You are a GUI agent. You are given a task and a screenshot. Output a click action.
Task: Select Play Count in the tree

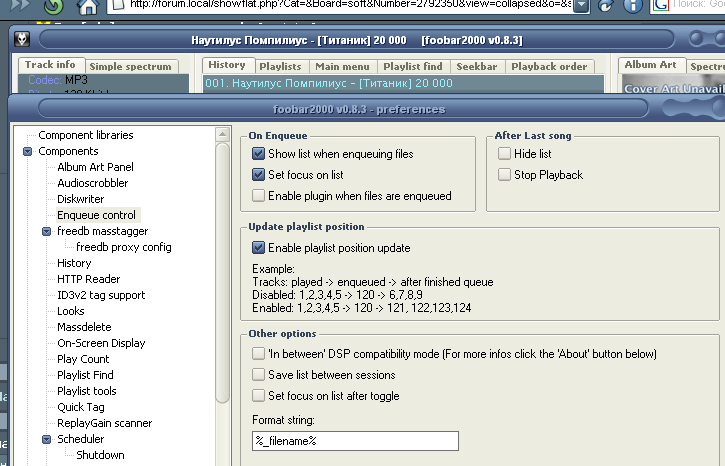(x=83, y=359)
